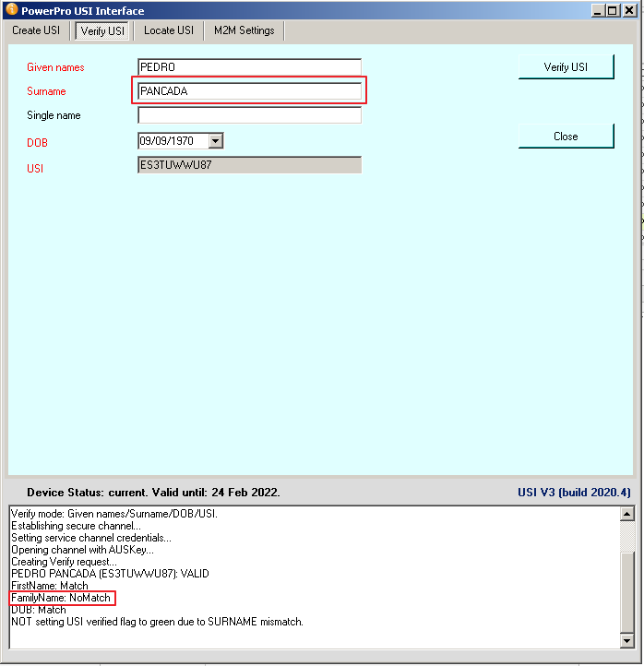Go to the M2M Settings tab
Screen dimensions: 644x666
pos(244,30)
